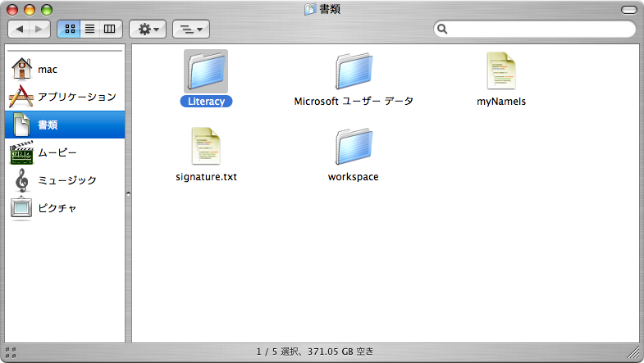Switch to column view
The height and width of the screenshot is (363, 644).
(x=111, y=29)
